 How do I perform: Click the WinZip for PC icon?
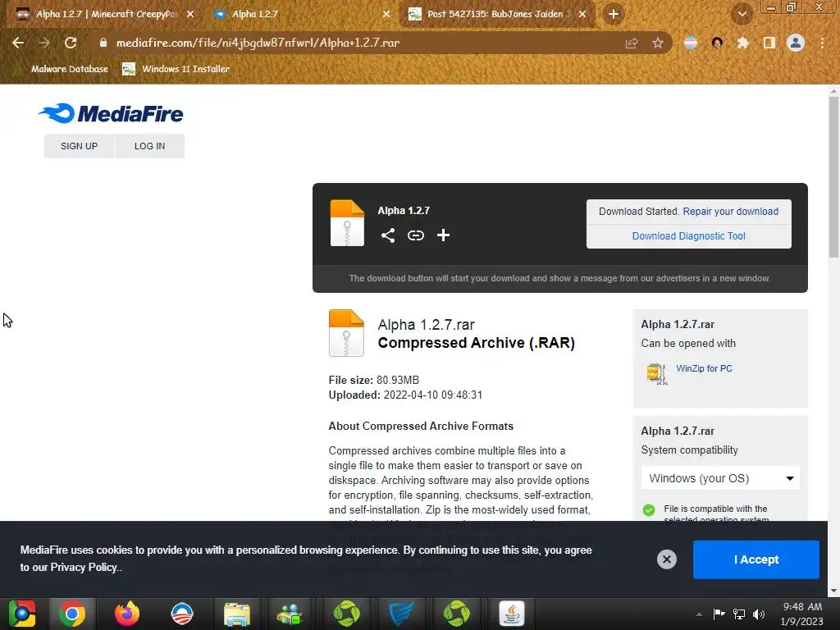click(657, 373)
